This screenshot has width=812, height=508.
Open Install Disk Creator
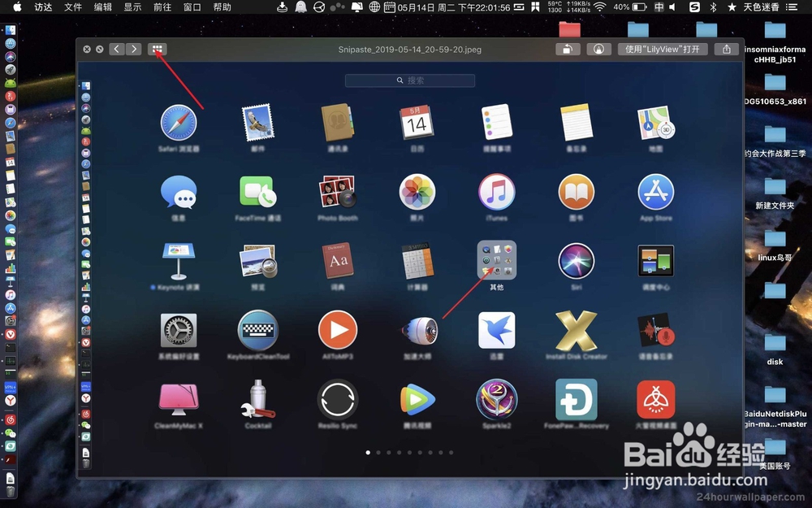(x=576, y=332)
